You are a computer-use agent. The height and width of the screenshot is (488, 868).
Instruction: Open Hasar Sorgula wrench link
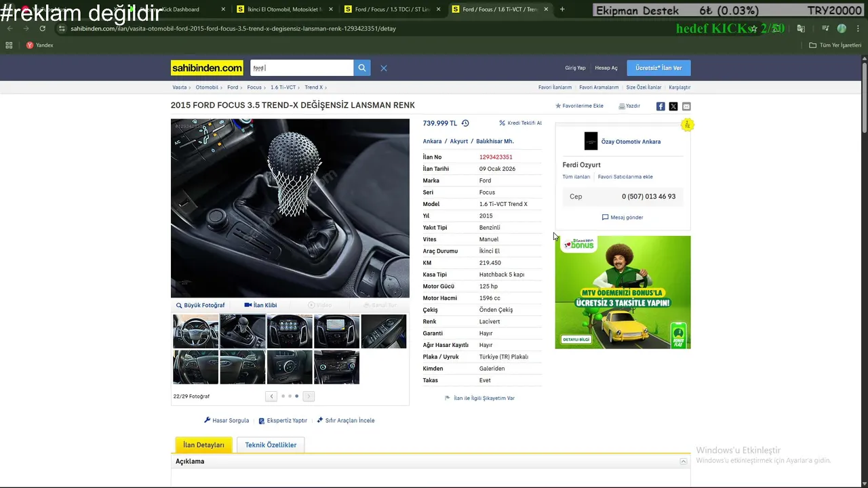(226, 420)
